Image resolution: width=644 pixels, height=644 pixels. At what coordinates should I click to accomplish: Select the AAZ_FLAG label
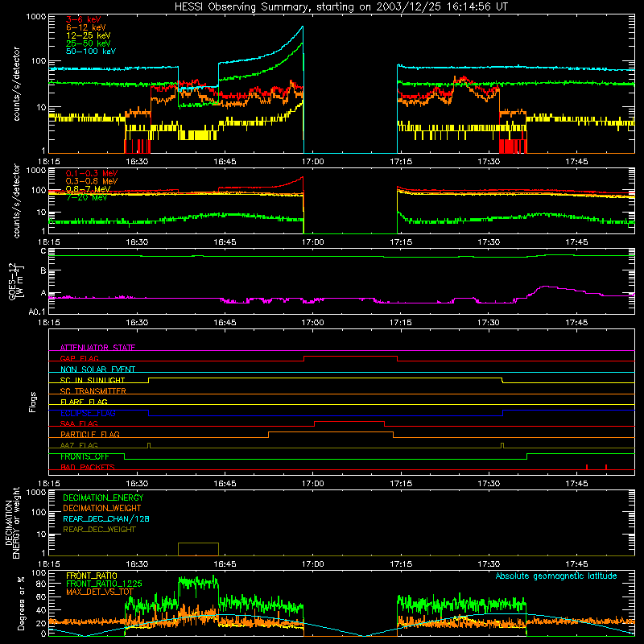click(79, 445)
